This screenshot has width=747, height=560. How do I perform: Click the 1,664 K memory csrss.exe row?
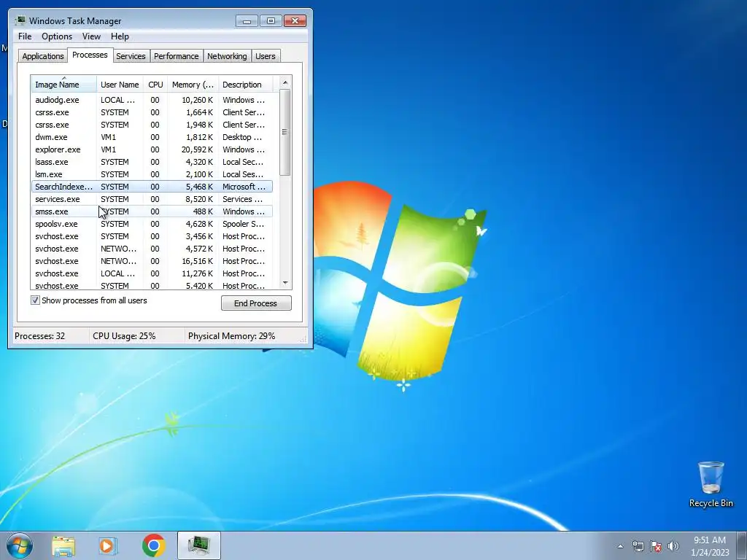pyautogui.click(x=152, y=112)
